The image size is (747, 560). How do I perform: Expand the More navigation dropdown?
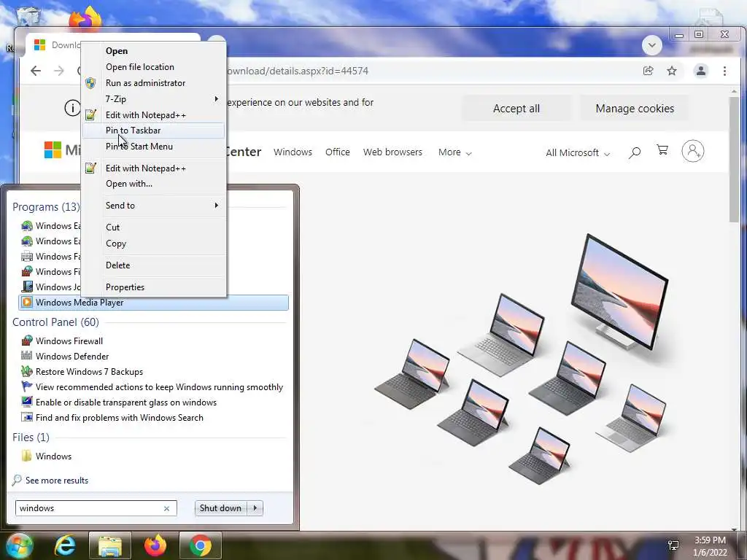tap(455, 152)
